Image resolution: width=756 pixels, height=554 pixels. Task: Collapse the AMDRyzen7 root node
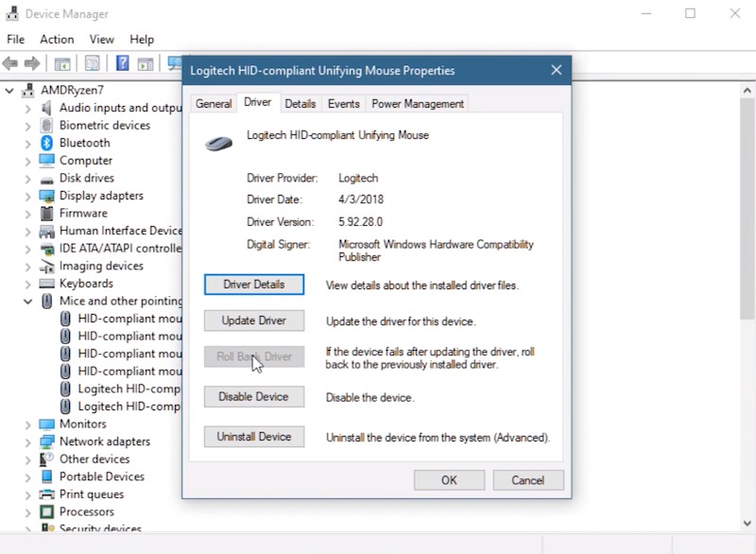[9, 90]
